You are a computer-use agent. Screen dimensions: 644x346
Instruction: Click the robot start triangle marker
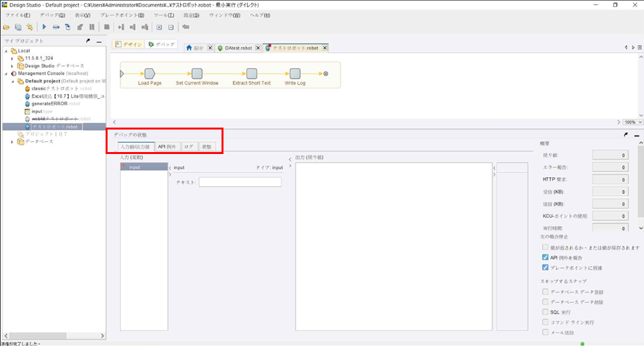pos(122,73)
